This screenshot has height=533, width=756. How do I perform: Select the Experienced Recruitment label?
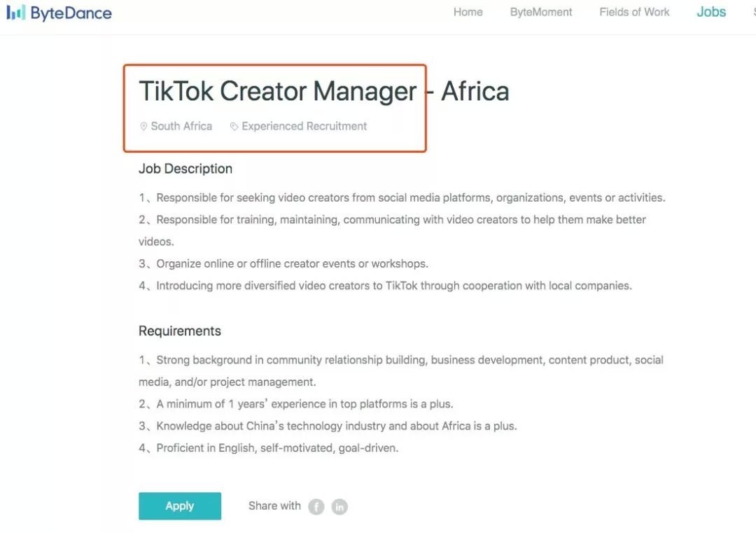click(x=304, y=126)
